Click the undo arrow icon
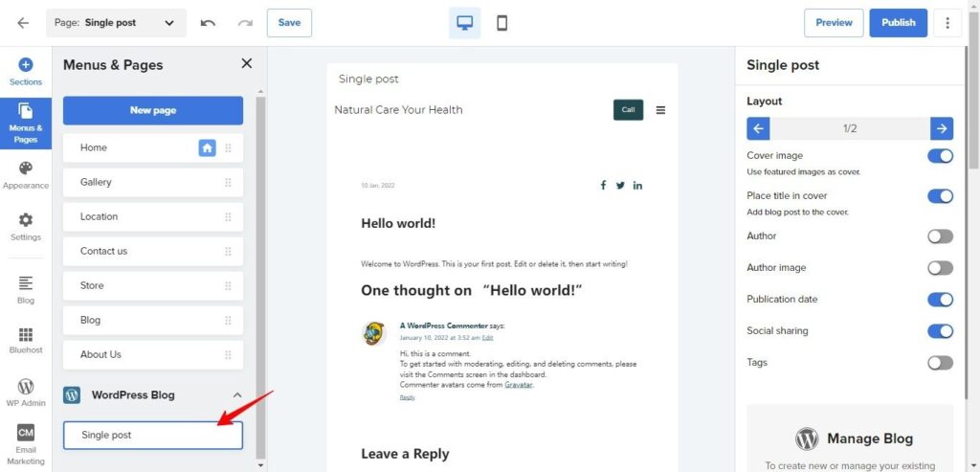 click(x=208, y=23)
